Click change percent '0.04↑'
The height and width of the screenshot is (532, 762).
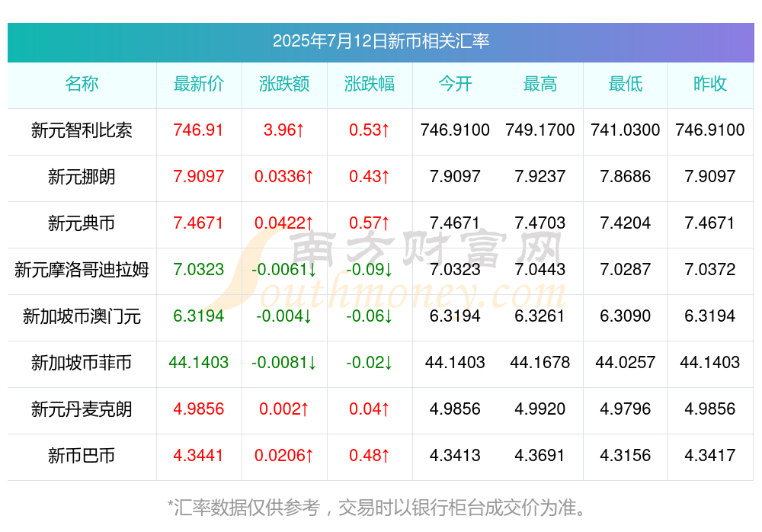[x=370, y=409]
